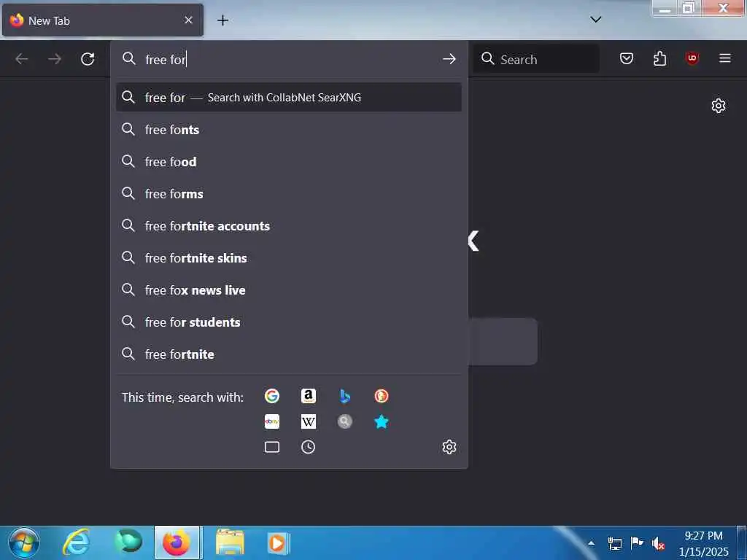Image resolution: width=747 pixels, height=560 pixels.
Task: Open Action Center flag tray icon
Action: pyautogui.click(x=636, y=542)
